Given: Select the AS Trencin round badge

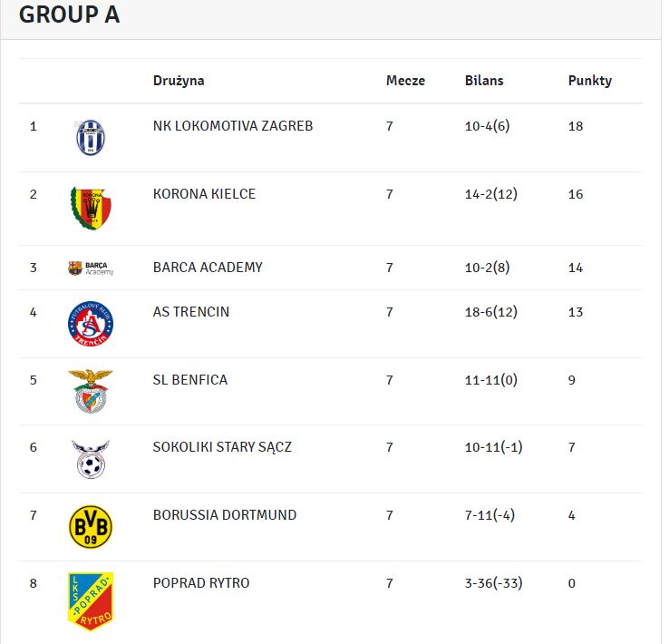Looking at the screenshot, I should point(91,324).
